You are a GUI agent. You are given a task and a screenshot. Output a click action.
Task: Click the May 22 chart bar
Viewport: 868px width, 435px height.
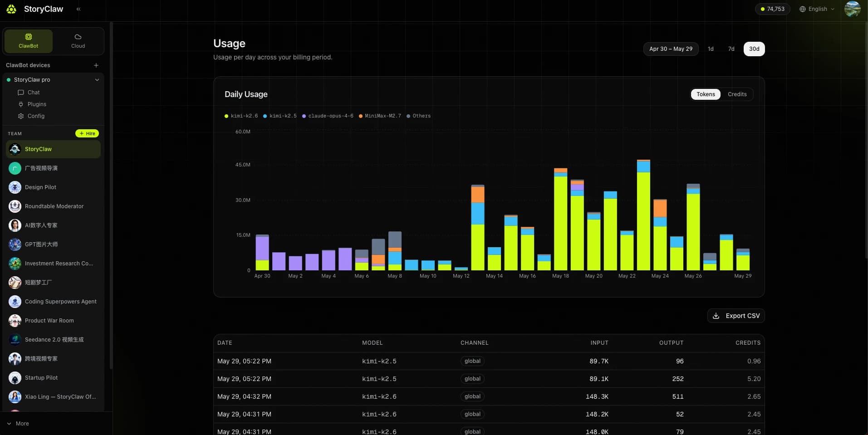[x=627, y=250]
